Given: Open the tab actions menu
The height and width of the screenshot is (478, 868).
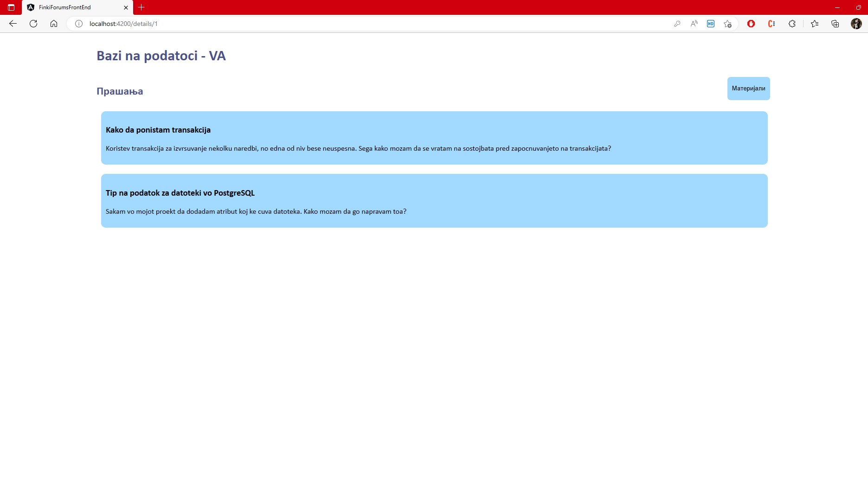Looking at the screenshot, I should [x=11, y=7].
